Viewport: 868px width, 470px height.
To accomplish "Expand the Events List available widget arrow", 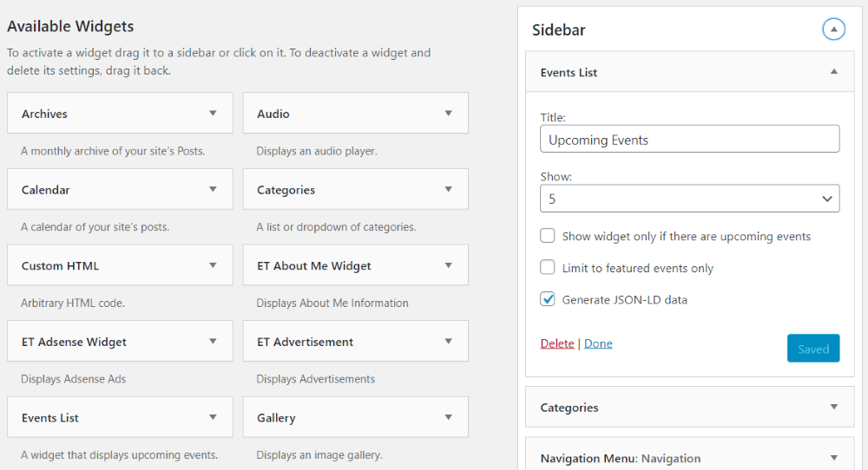I will [213, 417].
